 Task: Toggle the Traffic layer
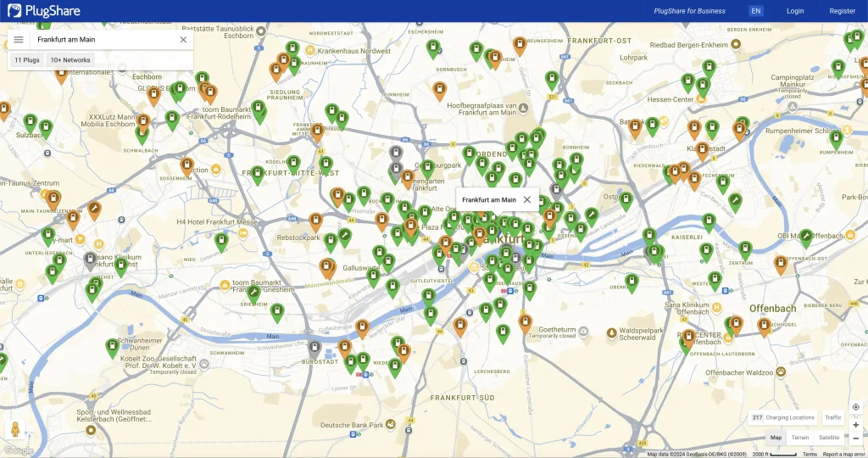(x=832, y=417)
